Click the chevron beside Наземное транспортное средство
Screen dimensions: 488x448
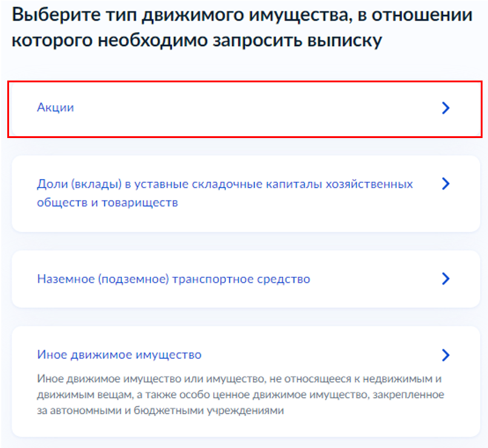tap(446, 278)
